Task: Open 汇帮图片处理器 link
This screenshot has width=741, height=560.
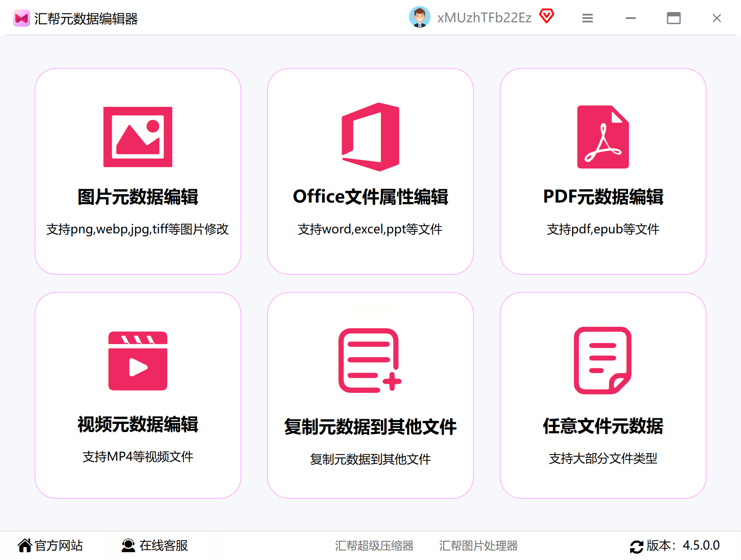Action: tap(478, 546)
